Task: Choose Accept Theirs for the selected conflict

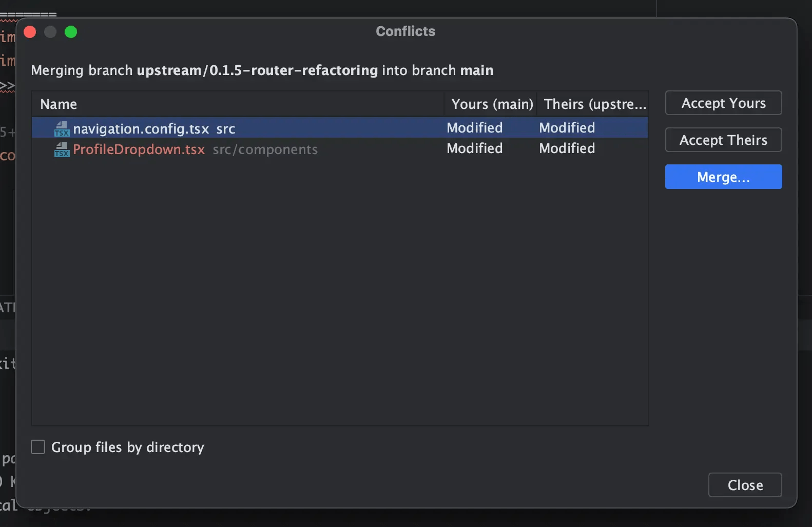Action: [x=723, y=140]
